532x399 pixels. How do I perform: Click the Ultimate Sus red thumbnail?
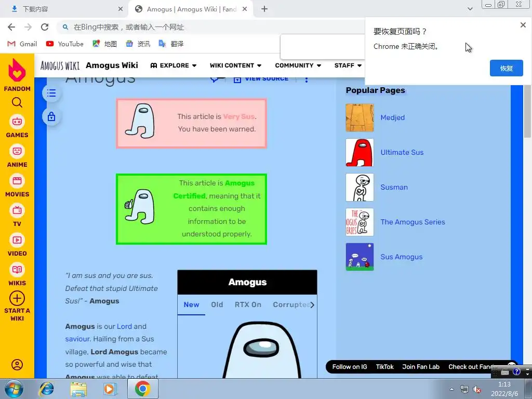point(360,152)
